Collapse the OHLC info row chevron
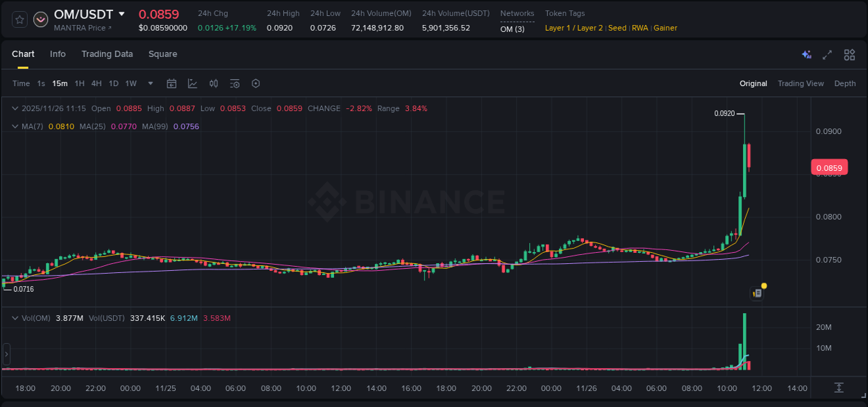Image resolution: width=868 pixels, height=407 pixels. (15, 108)
